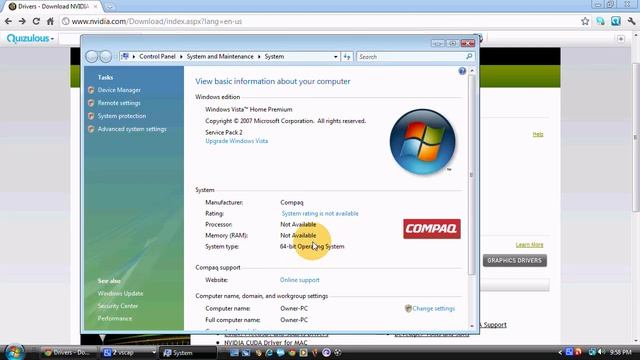Bookmark the page with the star icon
Image resolution: width=640 pixels, height=360 pixels.
(x=585, y=21)
